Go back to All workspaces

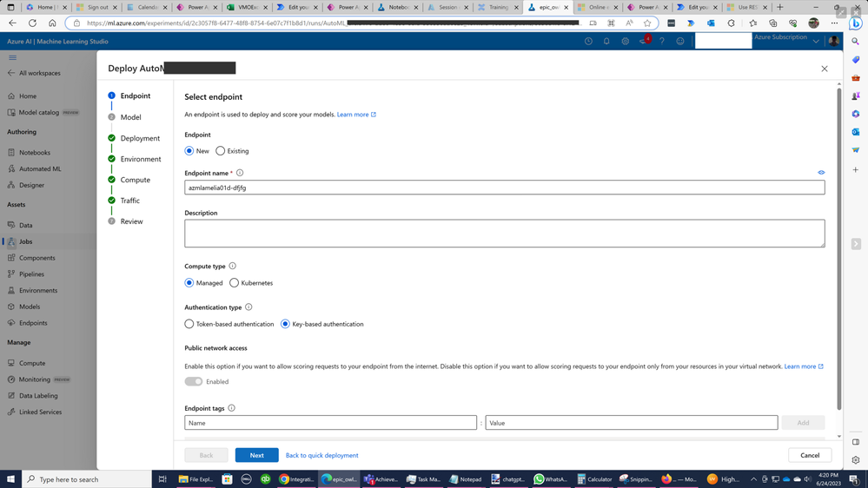pos(35,73)
